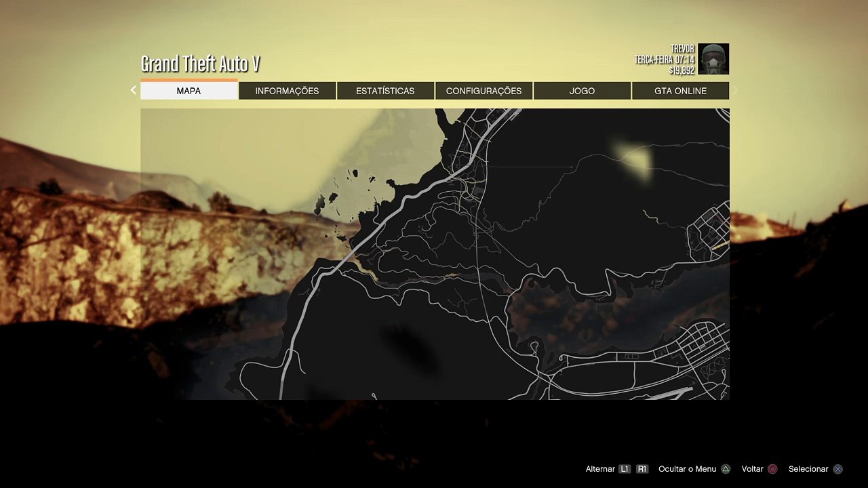The width and height of the screenshot is (868, 488).
Task: Open the MAPA tab
Action: 189,91
